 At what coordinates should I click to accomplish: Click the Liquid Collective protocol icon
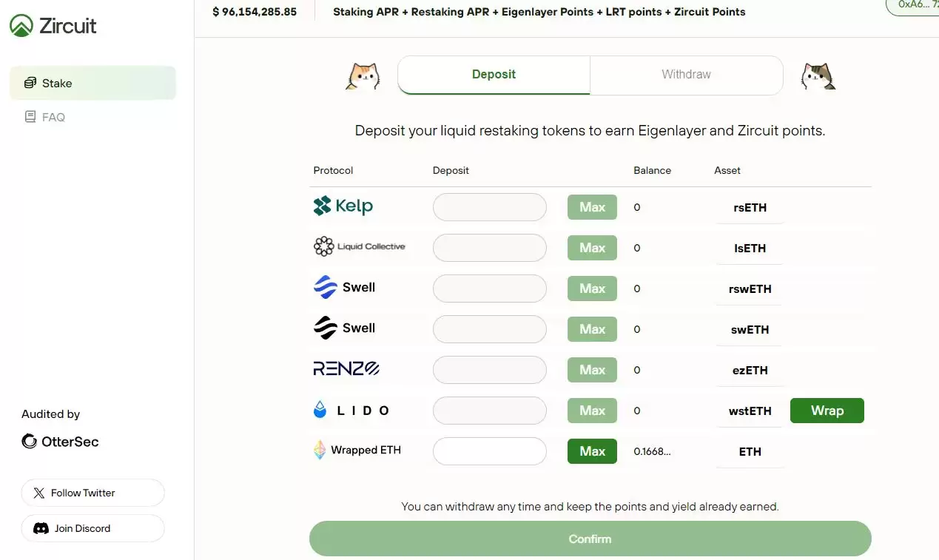pyautogui.click(x=323, y=247)
